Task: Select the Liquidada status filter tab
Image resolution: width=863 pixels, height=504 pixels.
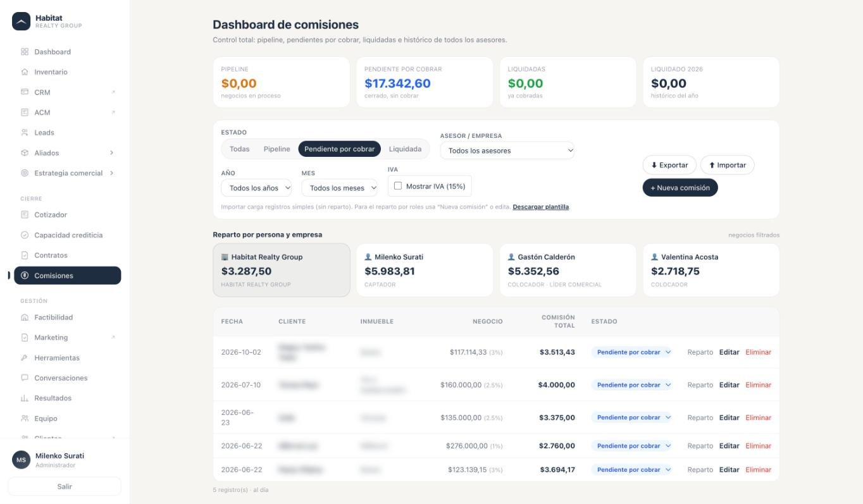Action: point(405,149)
